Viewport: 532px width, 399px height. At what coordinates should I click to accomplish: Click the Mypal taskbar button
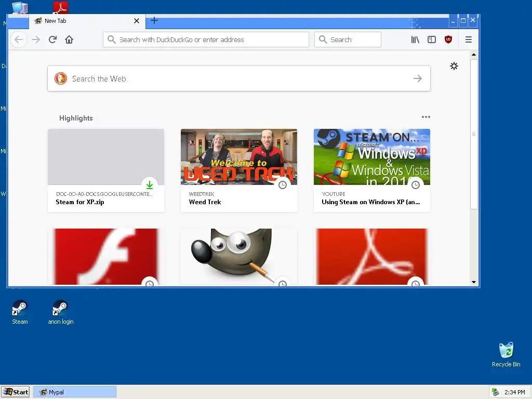pos(75,392)
